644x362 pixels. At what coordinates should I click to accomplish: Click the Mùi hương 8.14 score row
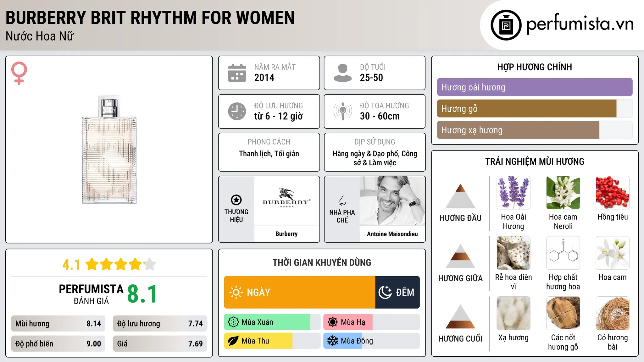pyautogui.click(x=58, y=324)
